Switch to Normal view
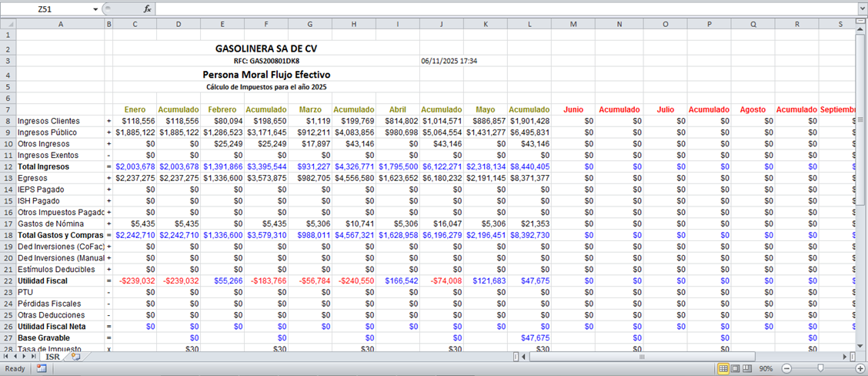The image size is (868, 376). click(x=723, y=369)
